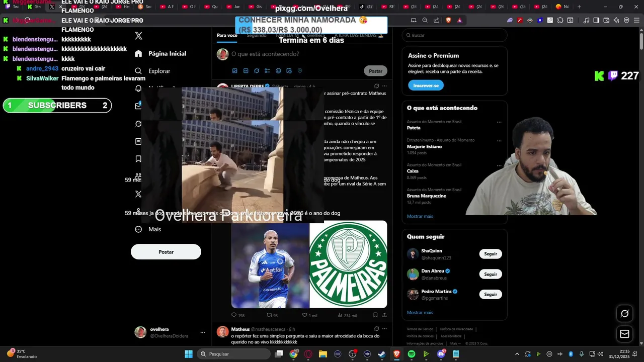Image resolution: width=644 pixels, height=362 pixels.
Task: Open Steam from taskbar
Action: coord(382,354)
